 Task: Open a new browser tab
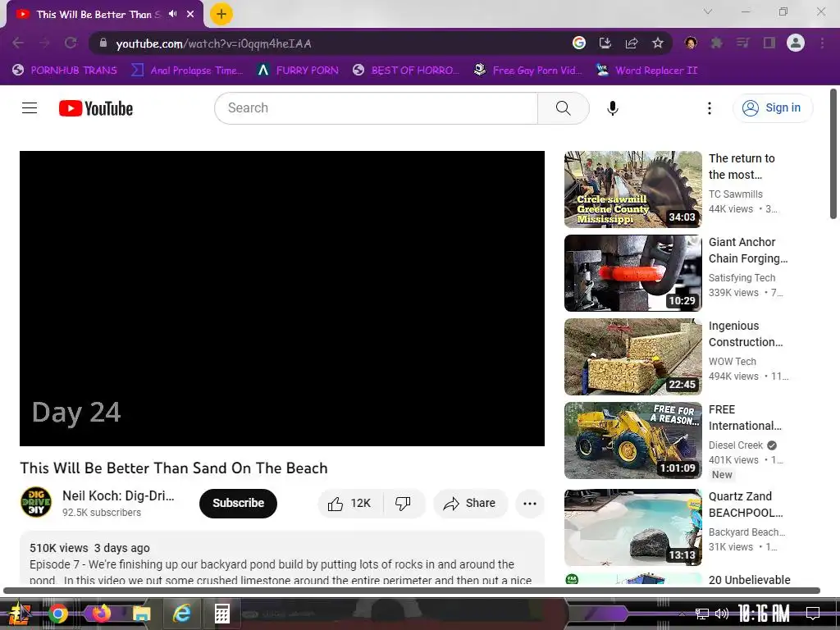(x=221, y=14)
